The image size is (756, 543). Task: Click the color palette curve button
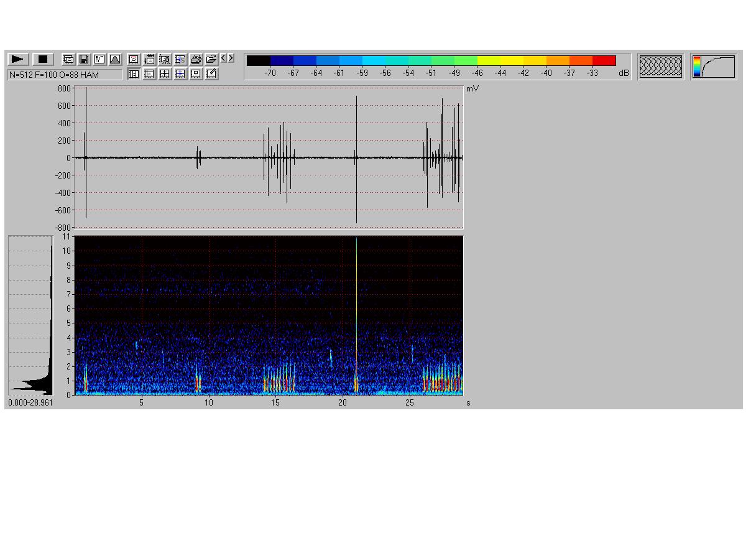click(x=714, y=67)
